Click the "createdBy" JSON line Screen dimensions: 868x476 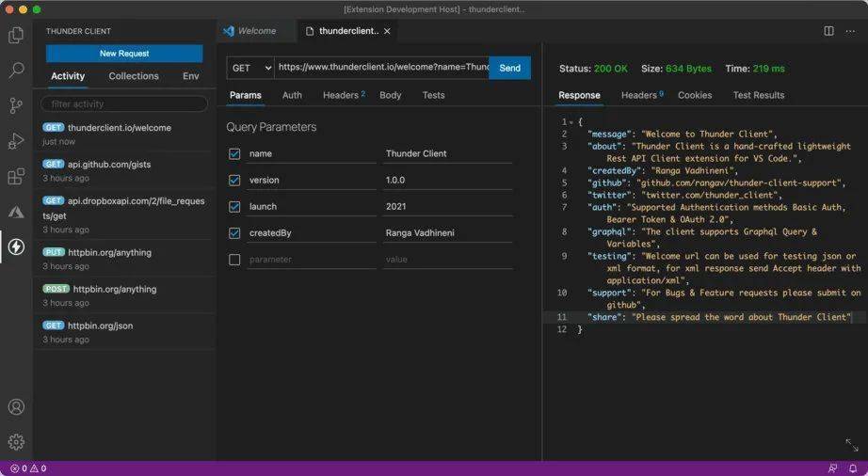pos(662,171)
